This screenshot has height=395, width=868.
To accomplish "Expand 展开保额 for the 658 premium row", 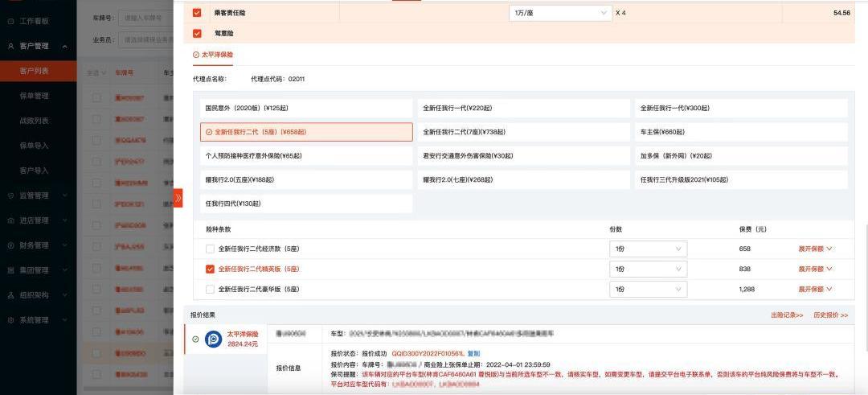I will (815, 249).
